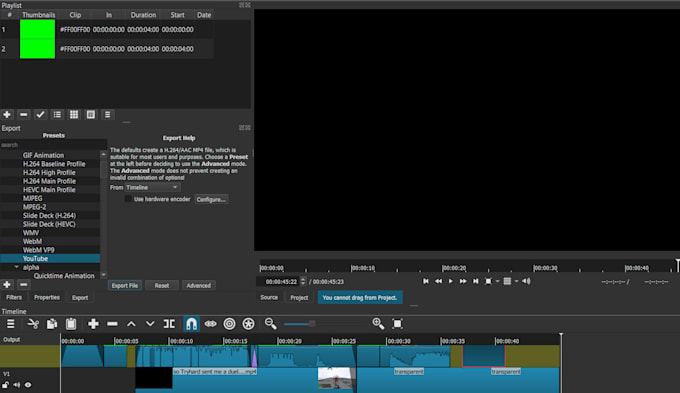The width and height of the screenshot is (680, 393).
Task: Cut the selected clip with the scissors icon
Action: [x=33, y=324]
